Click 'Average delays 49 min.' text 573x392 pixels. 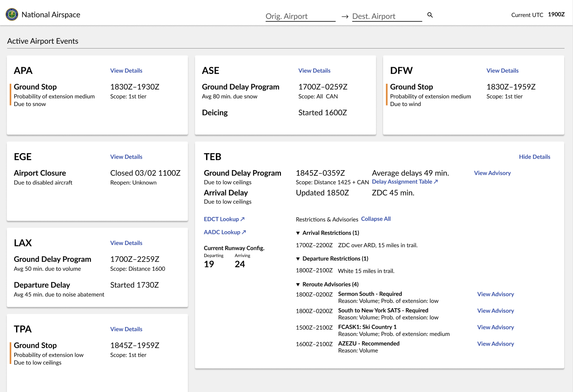point(410,173)
